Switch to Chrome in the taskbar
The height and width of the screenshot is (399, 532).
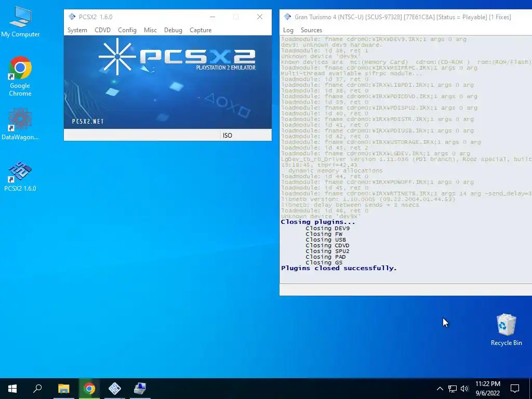(x=89, y=389)
